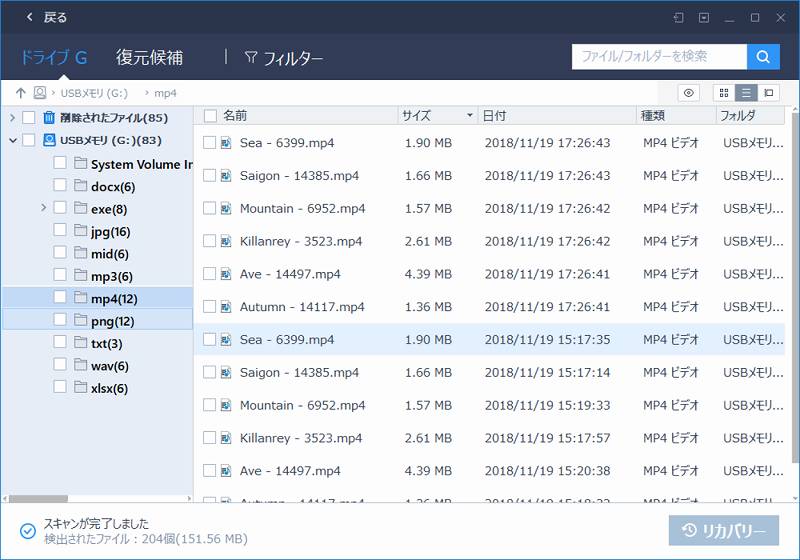This screenshot has height=560, width=800.
Task: Open the title bar dropdown menu icon
Action: [704, 18]
